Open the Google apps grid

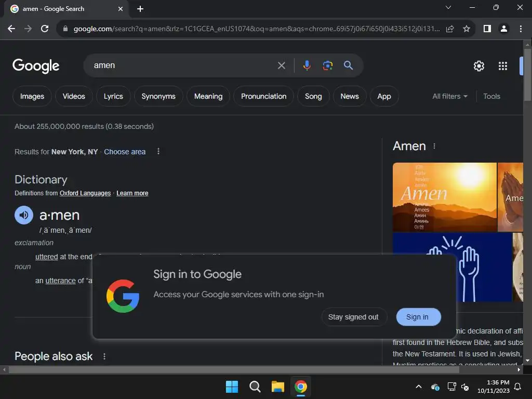(x=503, y=66)
